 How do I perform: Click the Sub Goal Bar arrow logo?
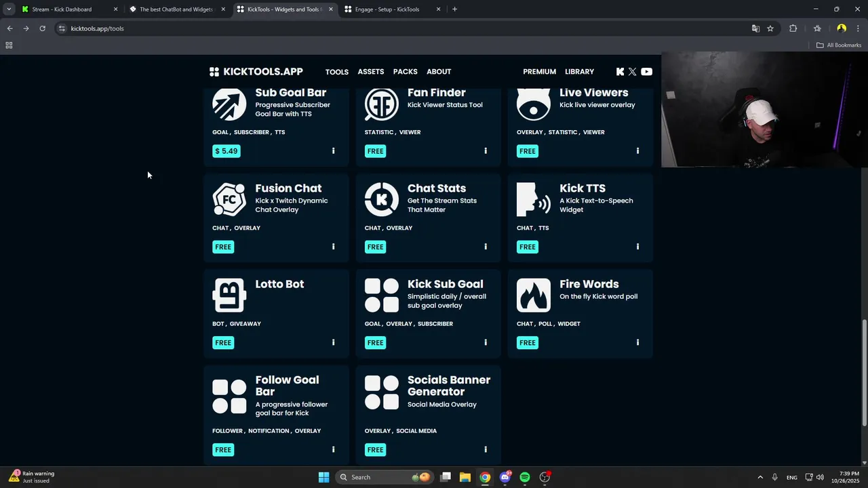(229, 104)
